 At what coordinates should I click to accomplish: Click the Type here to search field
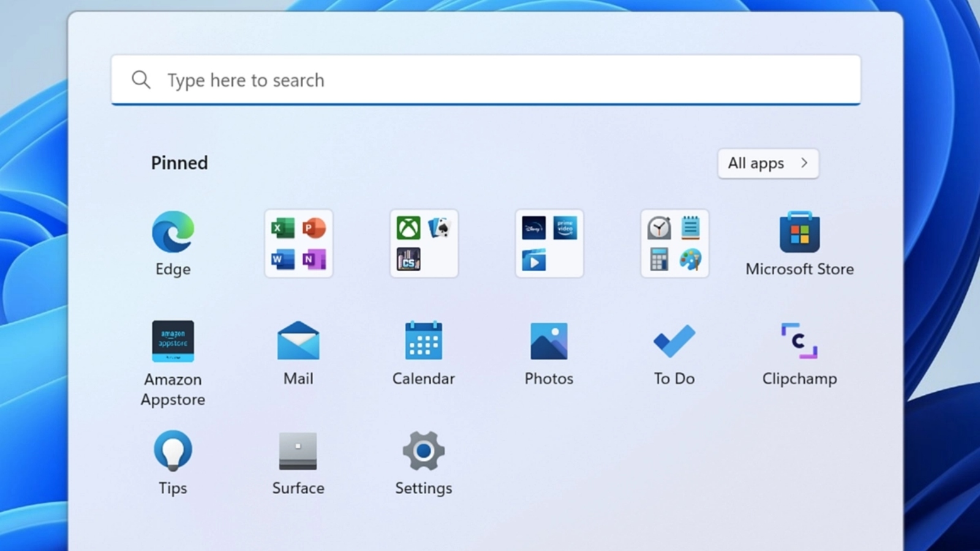490,80
